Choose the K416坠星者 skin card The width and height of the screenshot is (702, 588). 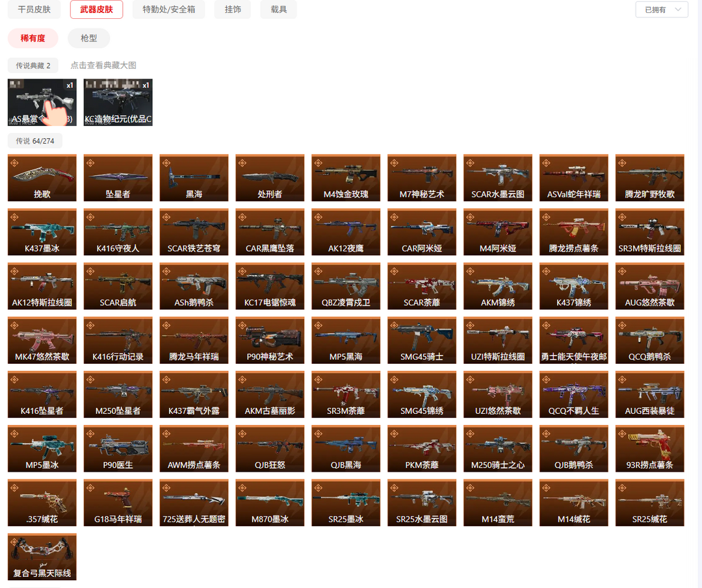pyautogui.click(x=42, y=394)
